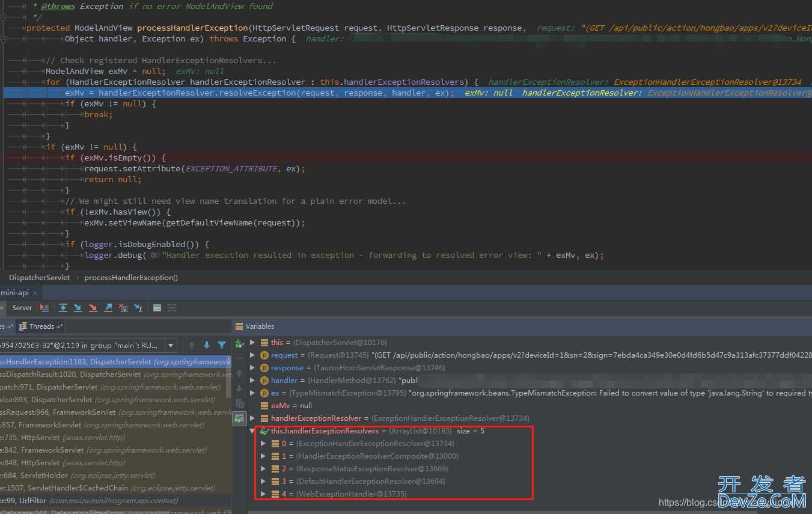Click the Step Into debugger icon
812x514 pixels.
tap(78, 308)
